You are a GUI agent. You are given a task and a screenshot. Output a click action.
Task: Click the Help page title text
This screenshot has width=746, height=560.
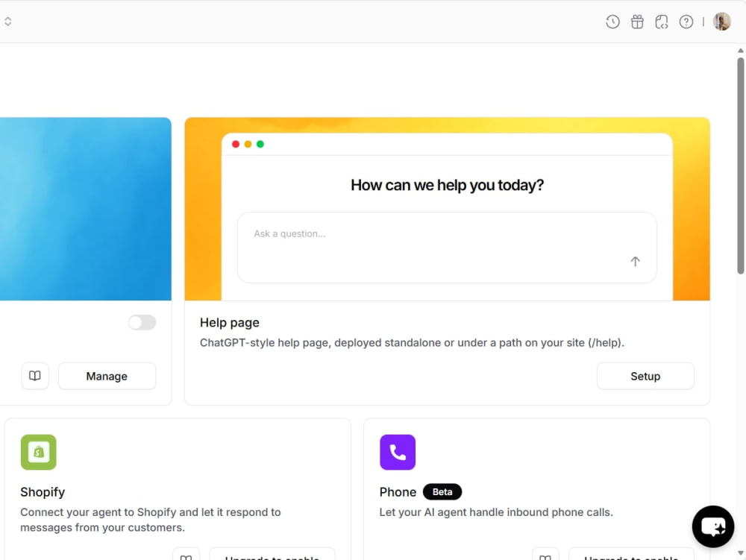229,323
